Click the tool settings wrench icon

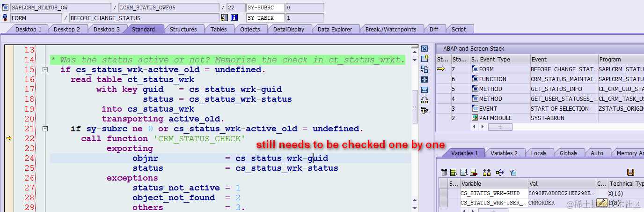coord(424,111)
